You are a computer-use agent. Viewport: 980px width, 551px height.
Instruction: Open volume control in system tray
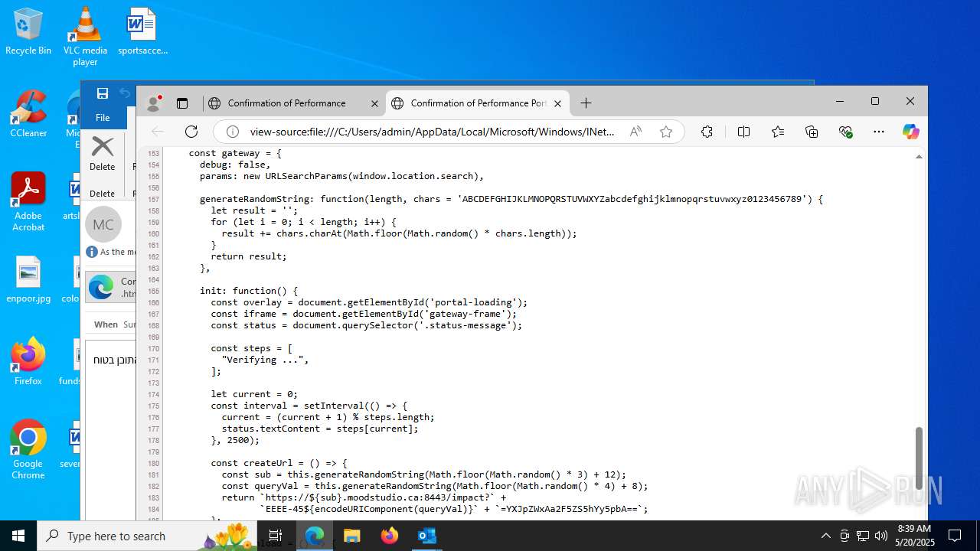point(881,536)
